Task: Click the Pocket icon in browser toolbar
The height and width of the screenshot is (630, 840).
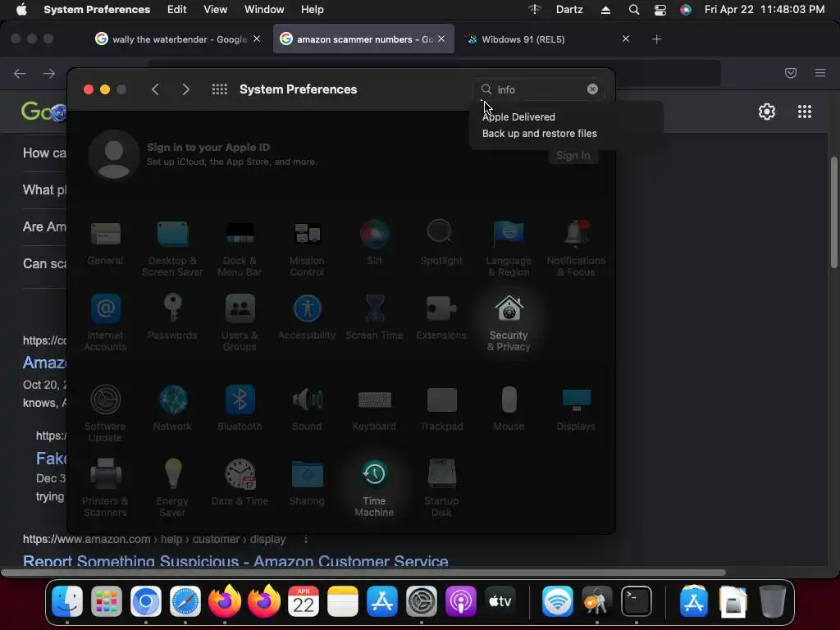Action: pos(790,73)
